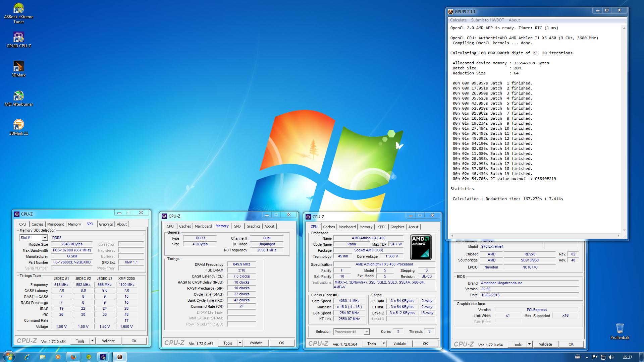
Task: Switch to GPUPI taskbar button
Action: tap(119, 357)
